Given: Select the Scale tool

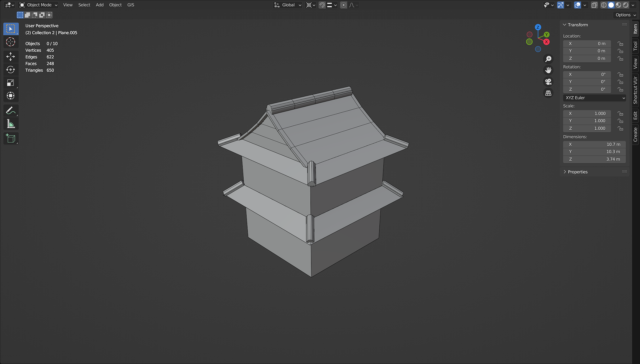Looking at the screenshot, I should coord(11,83).
